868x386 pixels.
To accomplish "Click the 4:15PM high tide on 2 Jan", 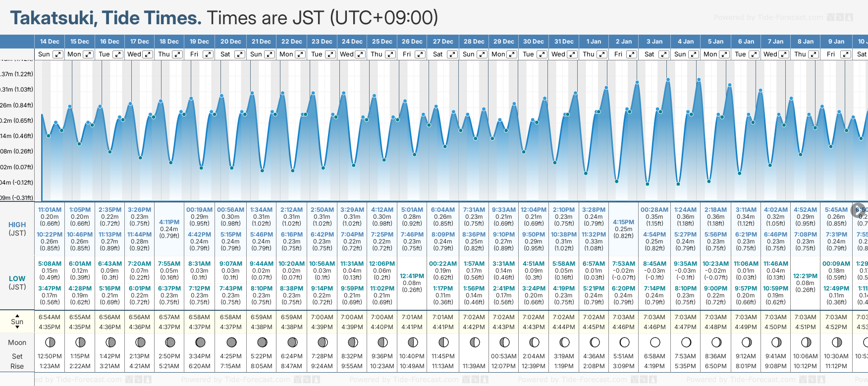I will pyautogui.click(x=623, y=222).
